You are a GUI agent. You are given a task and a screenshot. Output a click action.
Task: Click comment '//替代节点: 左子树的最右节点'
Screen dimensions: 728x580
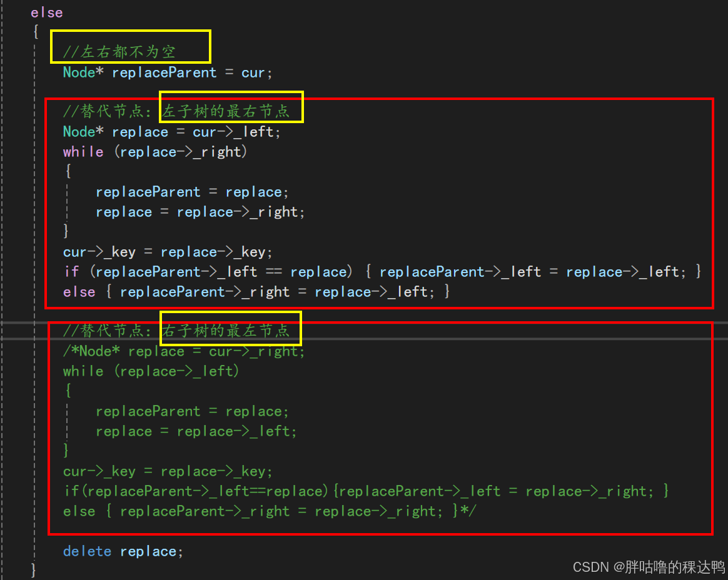(176, 111)
